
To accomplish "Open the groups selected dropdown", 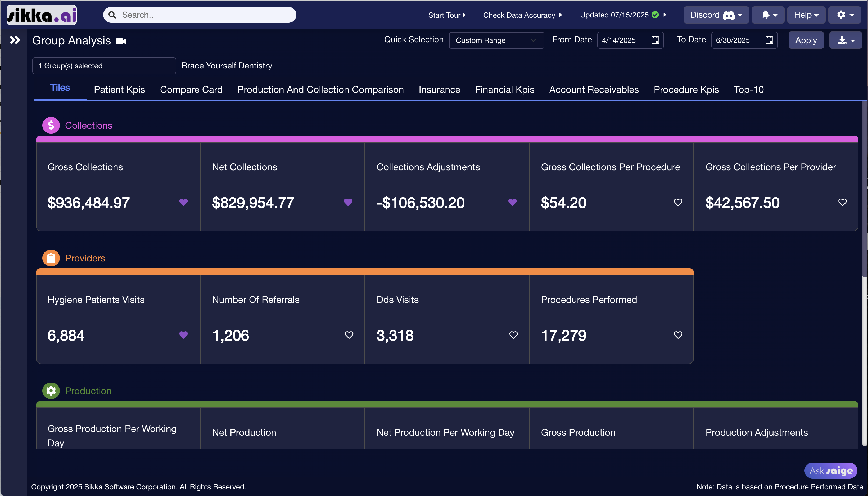I will (x=104, y=66).
